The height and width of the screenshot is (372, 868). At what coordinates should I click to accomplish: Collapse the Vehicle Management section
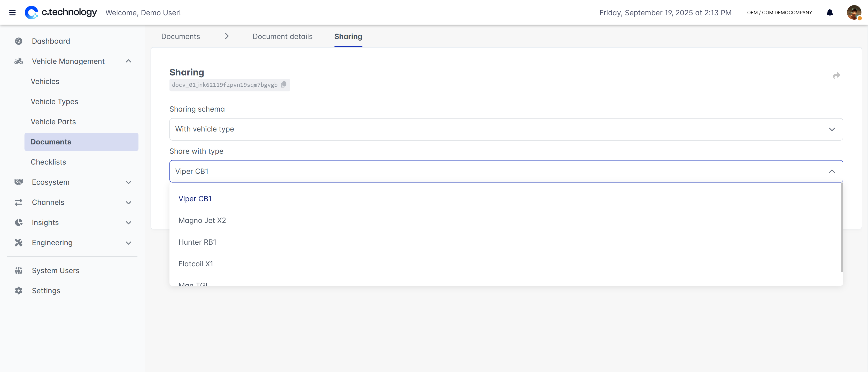click(128, 61)
